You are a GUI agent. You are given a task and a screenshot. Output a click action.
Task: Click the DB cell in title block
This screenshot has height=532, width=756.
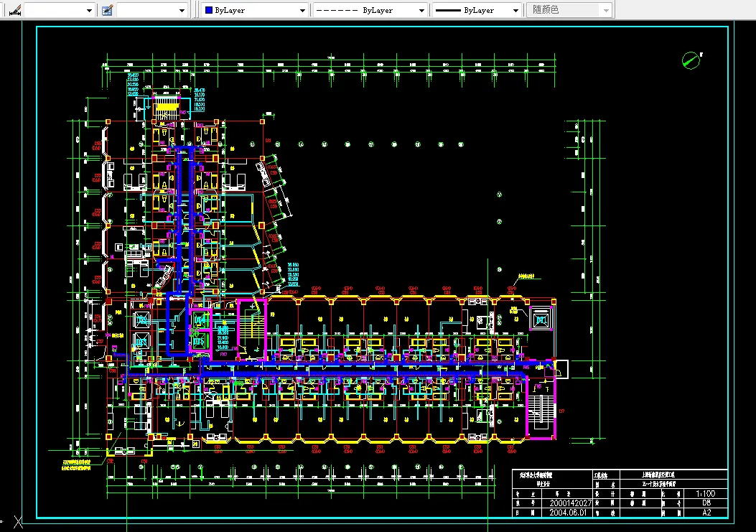[x=706, y=503]
